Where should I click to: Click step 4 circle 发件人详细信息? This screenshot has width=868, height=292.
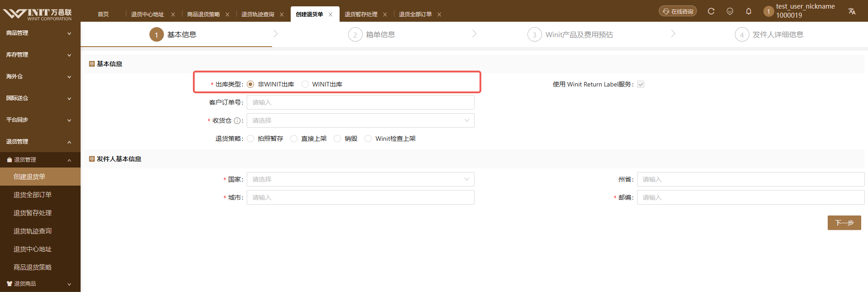click(x=742, y=34)
